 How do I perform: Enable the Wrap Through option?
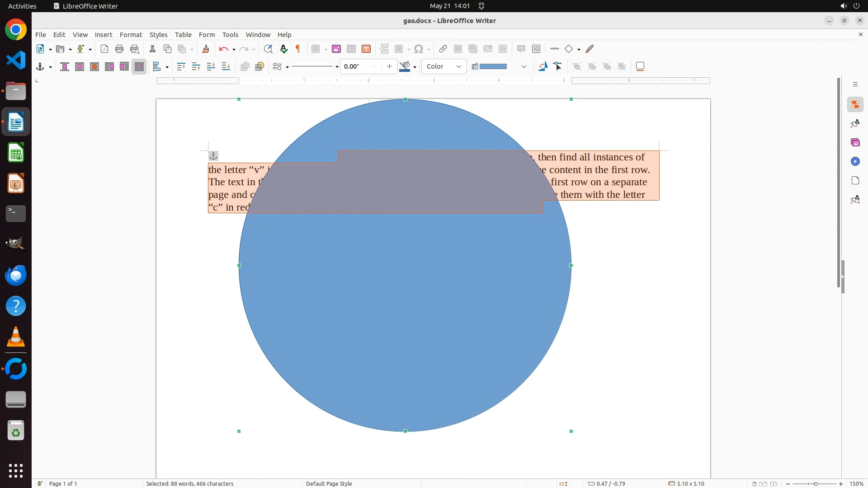139,66
